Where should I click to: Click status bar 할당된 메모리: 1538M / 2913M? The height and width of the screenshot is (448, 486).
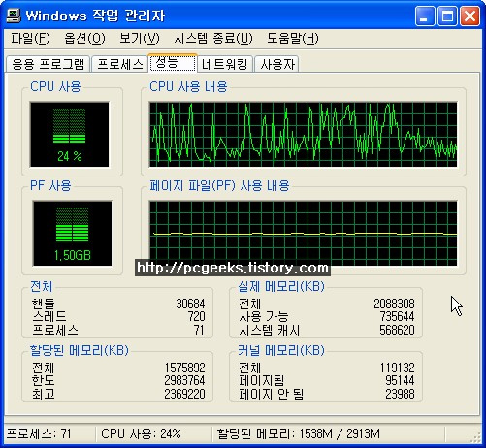point(298,433)
